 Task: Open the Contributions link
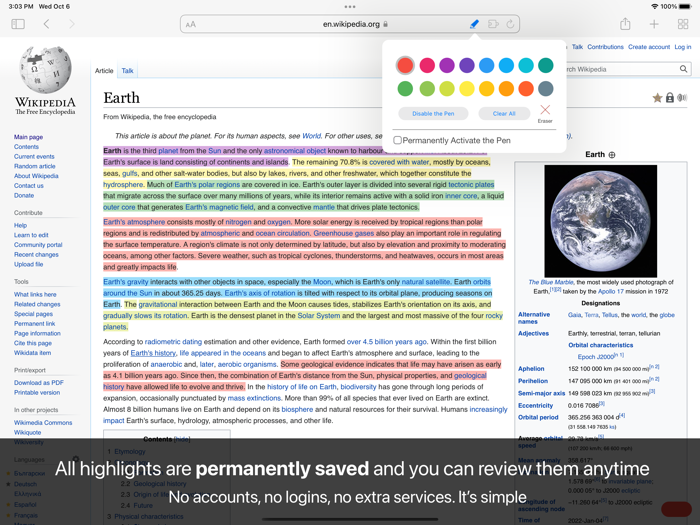(x=605, y=47)
